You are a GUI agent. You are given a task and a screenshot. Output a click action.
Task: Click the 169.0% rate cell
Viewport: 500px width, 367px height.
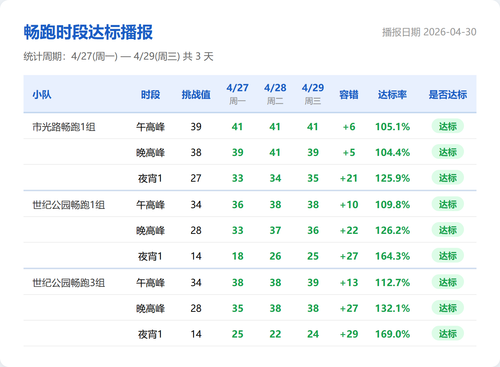[x=392, y=334]
